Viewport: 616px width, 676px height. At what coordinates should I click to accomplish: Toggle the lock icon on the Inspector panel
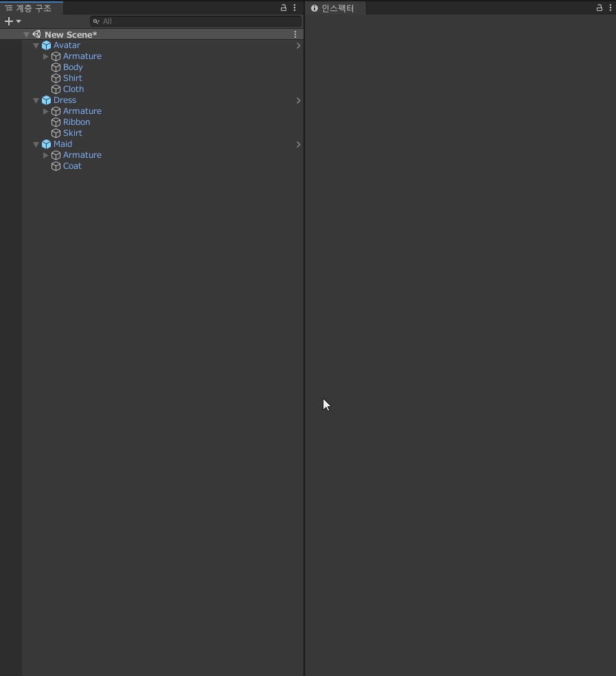pyautogui.click(x=599, y=8)
